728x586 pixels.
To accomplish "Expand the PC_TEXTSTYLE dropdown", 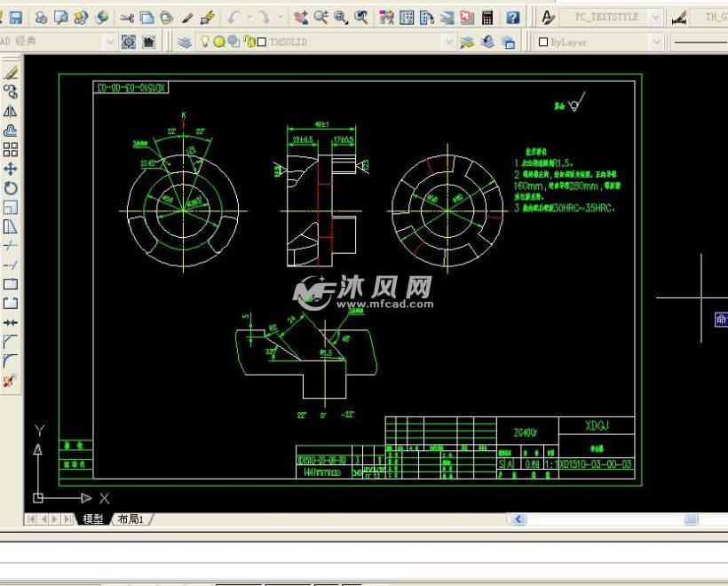I will 655,18.
